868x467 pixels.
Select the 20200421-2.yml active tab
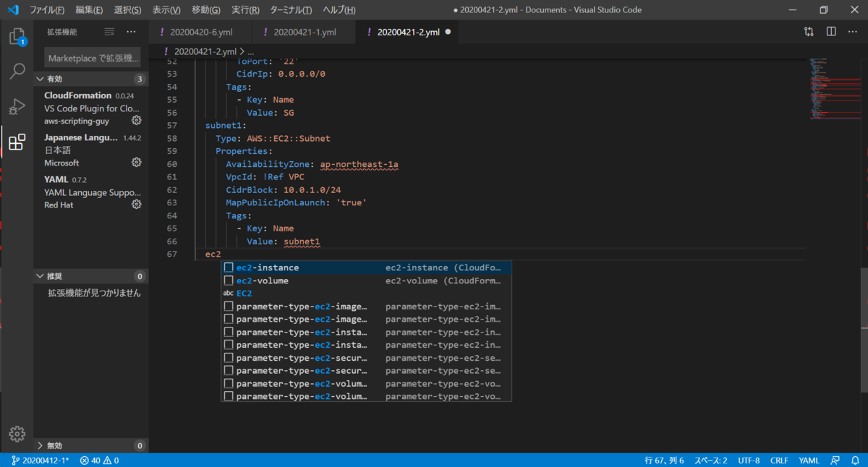click(x=407, y=32)
